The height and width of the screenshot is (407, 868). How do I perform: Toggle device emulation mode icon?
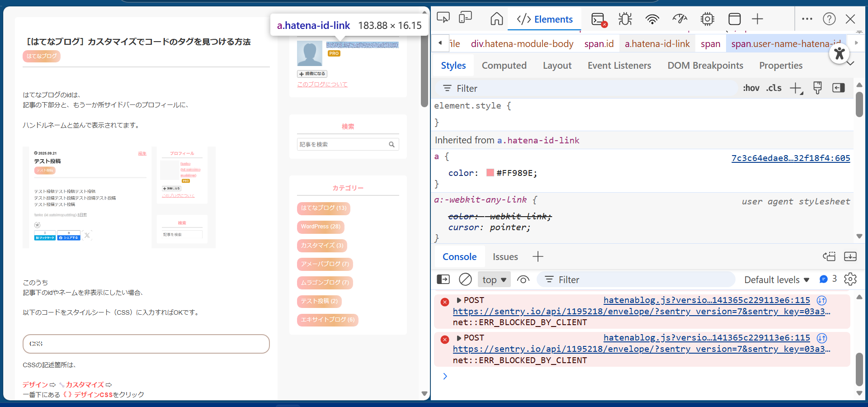point(465,18)
